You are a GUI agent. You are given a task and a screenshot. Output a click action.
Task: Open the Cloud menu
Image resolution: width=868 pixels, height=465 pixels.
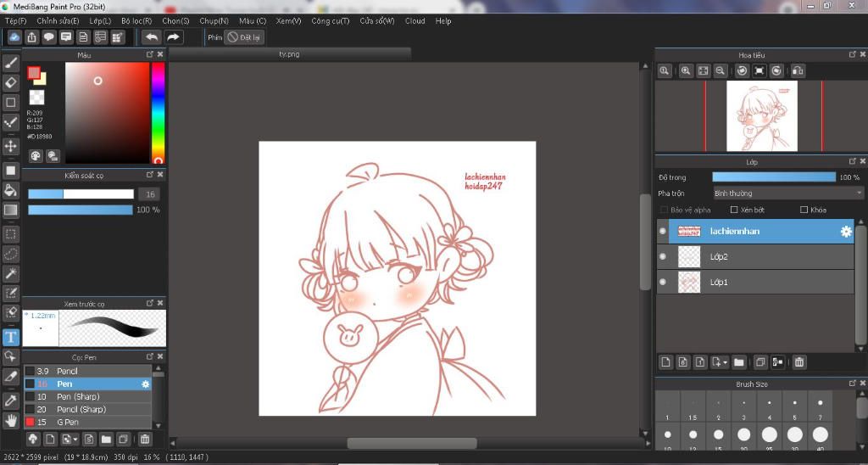[415, 21]
